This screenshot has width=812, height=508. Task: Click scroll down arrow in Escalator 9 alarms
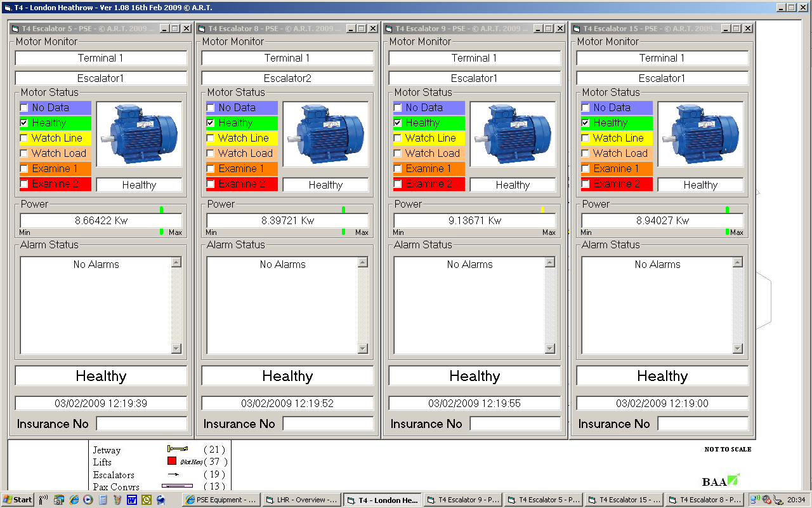(550, 348)
